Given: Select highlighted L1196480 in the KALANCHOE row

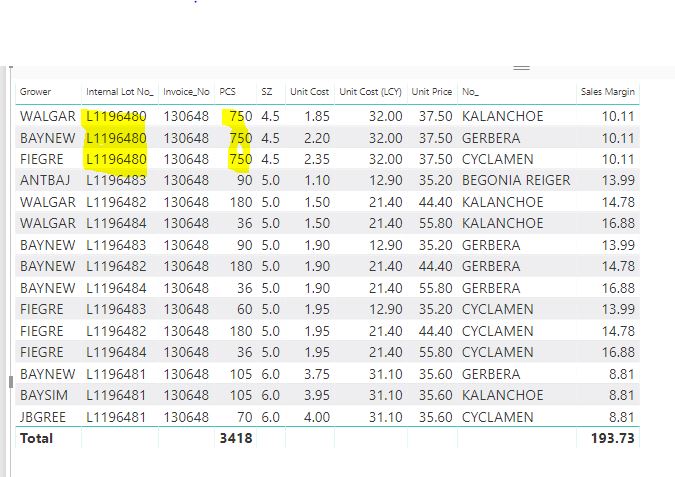Looking at the screenshot, I should pyautogui.click(x=116, y=116).
